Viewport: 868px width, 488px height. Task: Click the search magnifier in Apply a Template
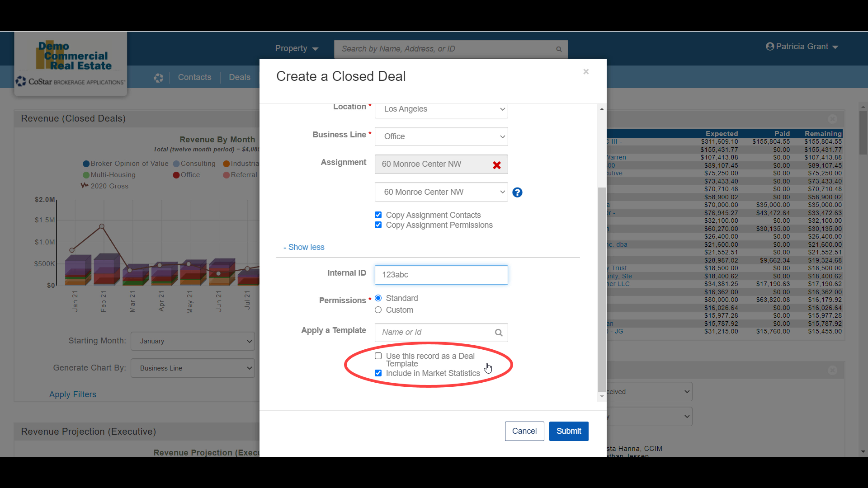499,333
